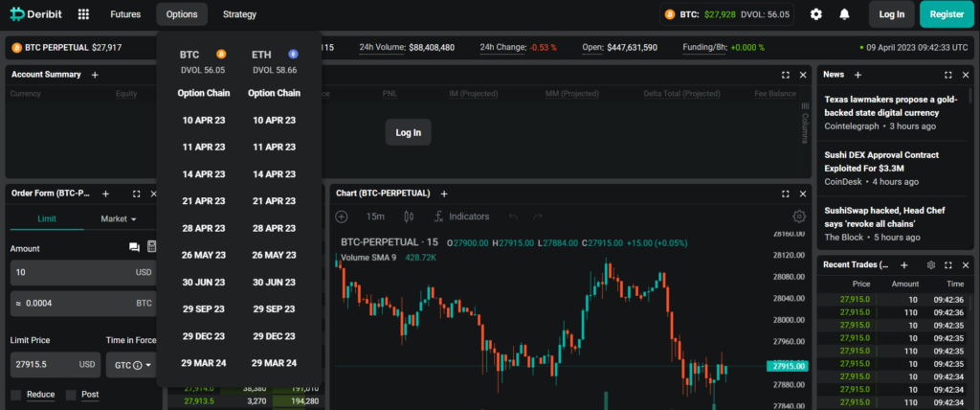This screenshot has width=980, height=410.
Task: Open the Futures menu
Action: point(125,14)
